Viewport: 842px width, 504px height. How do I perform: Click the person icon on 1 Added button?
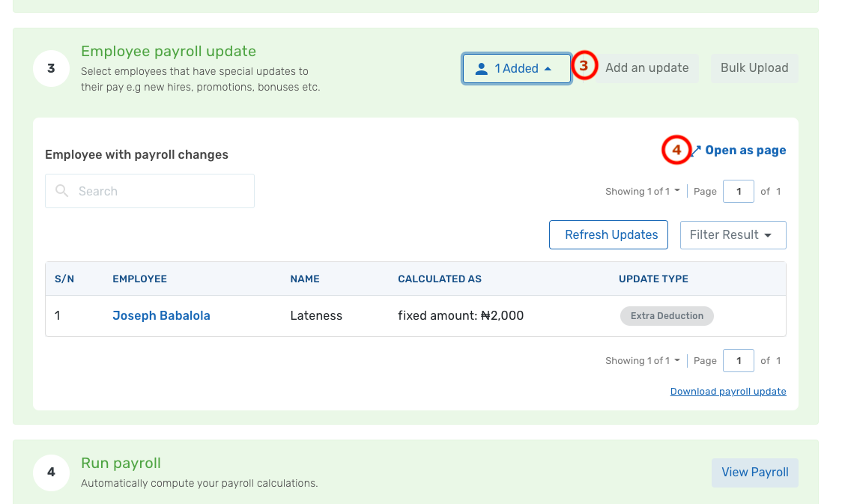tap(480, 67)
